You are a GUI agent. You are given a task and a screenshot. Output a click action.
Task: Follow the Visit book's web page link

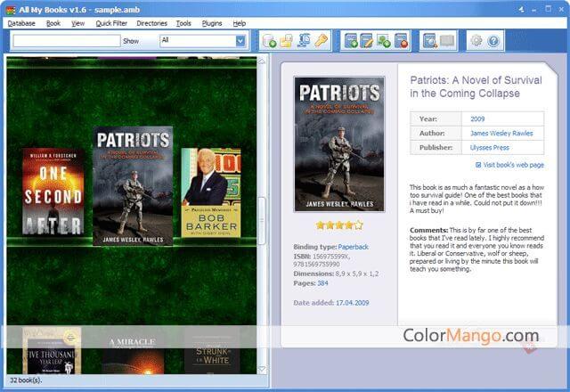(513, 165)
